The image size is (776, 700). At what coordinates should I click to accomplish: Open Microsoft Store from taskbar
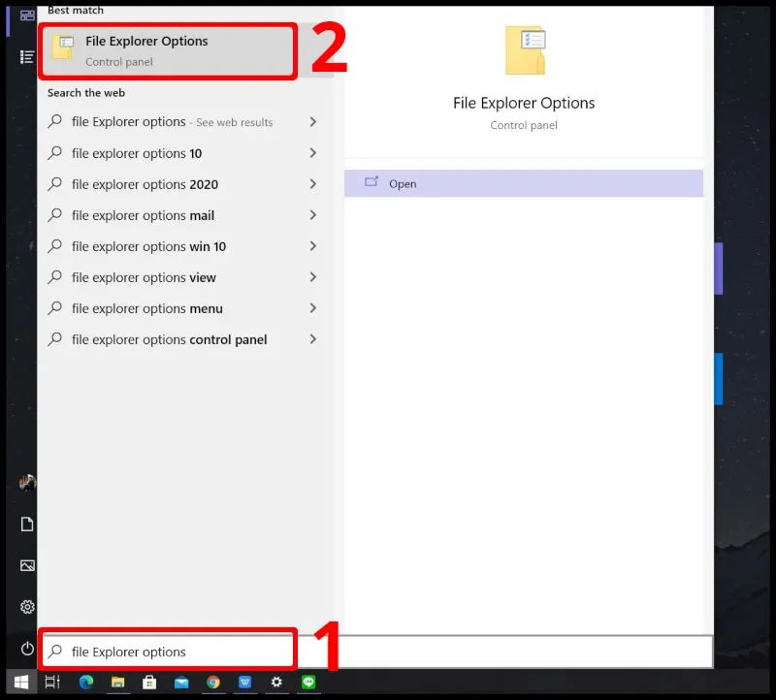(149, 683)
